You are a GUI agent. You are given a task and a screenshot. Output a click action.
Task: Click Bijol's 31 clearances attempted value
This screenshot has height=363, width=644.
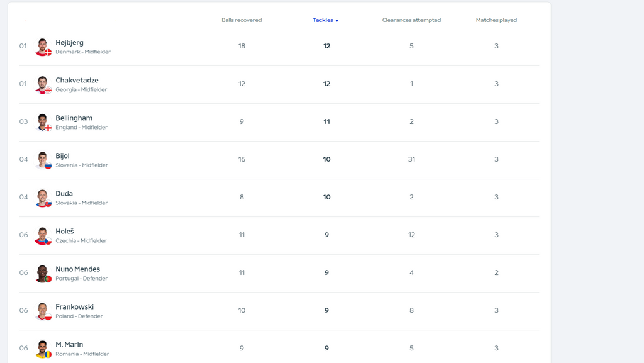411,159
